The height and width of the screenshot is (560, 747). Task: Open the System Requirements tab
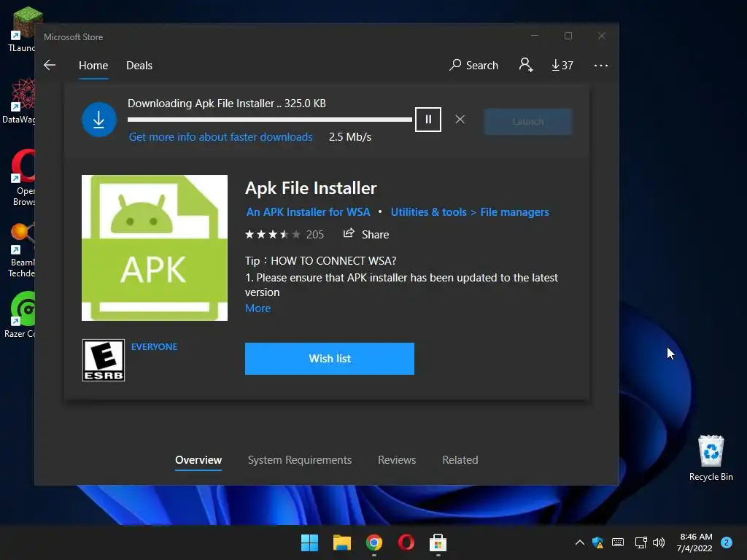coord(300,460)
